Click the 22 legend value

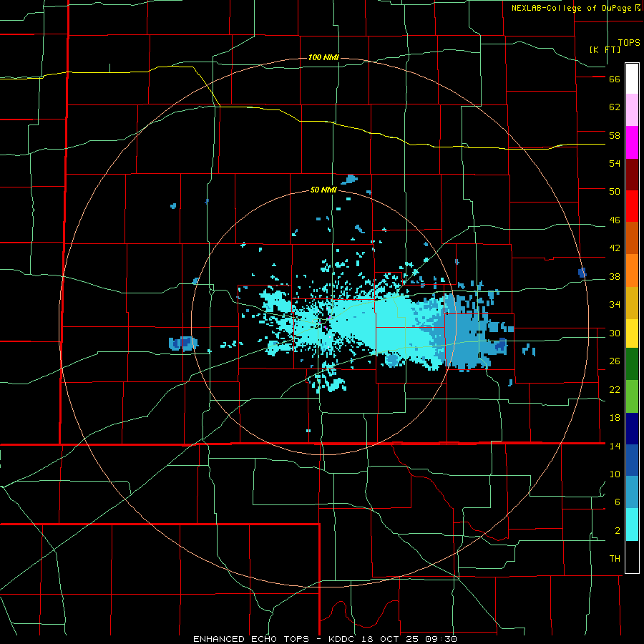tap(615, 389)
